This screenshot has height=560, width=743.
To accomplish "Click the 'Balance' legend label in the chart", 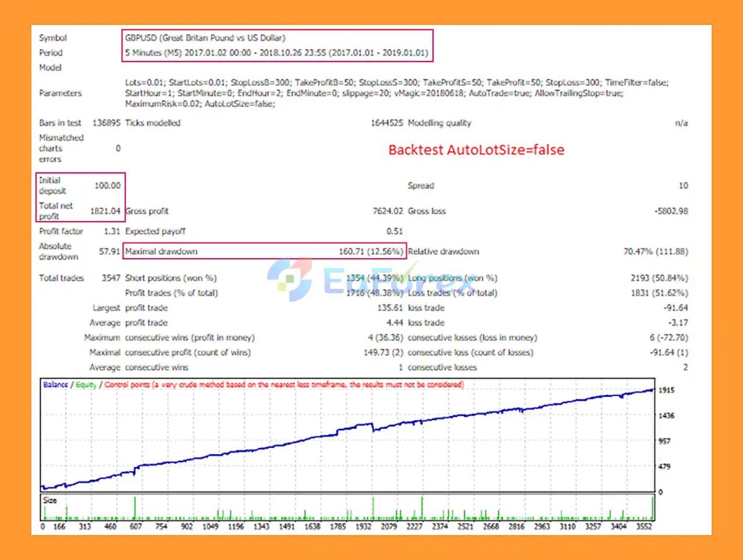I will click(55, 385).
